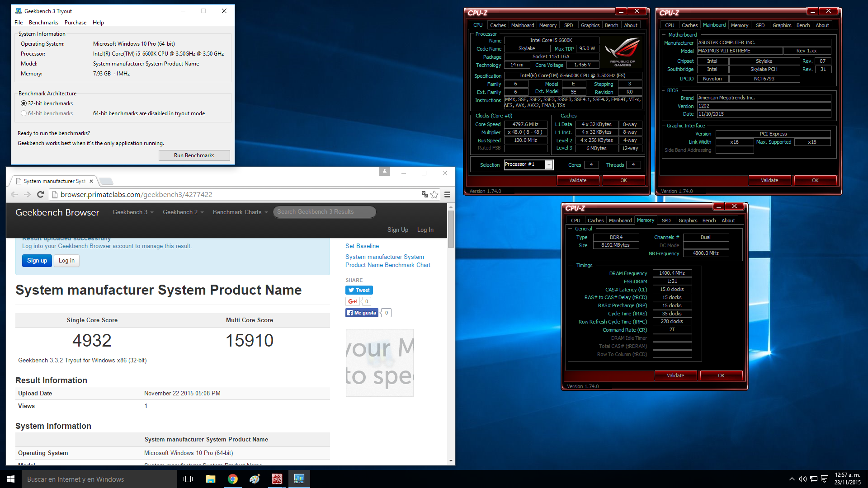Open About tab in Memory CPU-Z window

pos(728,221)
